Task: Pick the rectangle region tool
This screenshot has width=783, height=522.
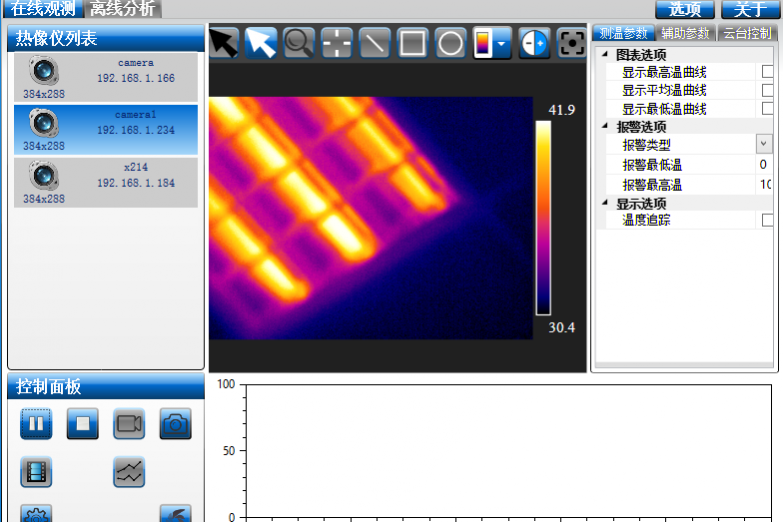Action: [412, 43]
